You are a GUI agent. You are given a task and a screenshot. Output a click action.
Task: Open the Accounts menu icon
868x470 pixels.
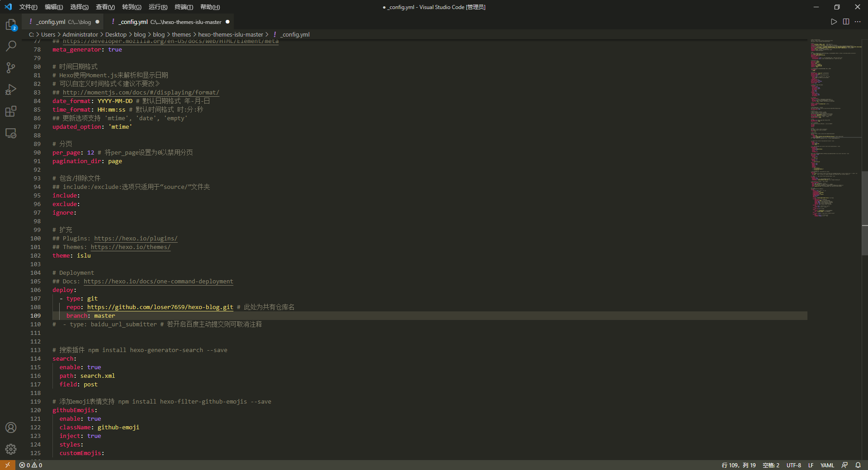[11, 428]
